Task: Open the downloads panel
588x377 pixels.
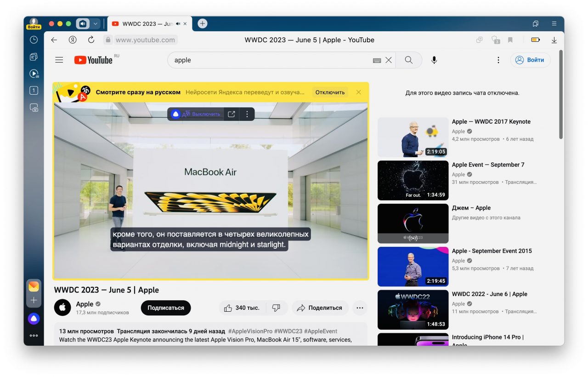Action: (x=554, y=40)
